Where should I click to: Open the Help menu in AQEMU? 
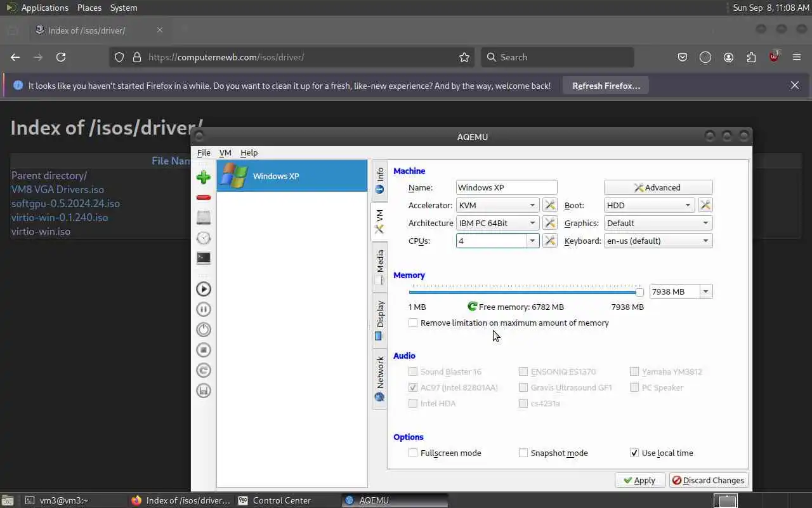point(249,152)
